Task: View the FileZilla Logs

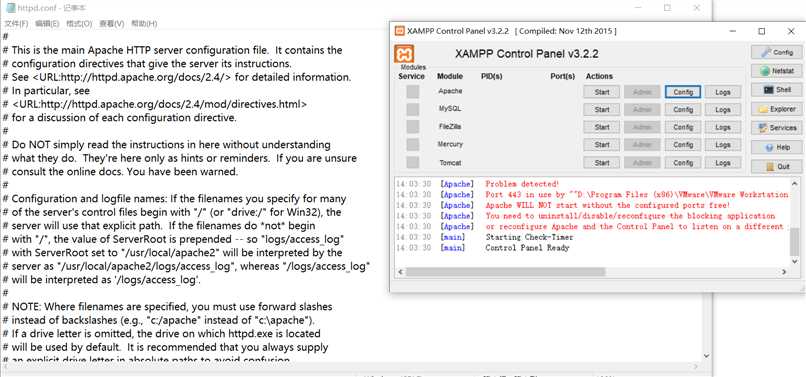Action: [723, 127]
